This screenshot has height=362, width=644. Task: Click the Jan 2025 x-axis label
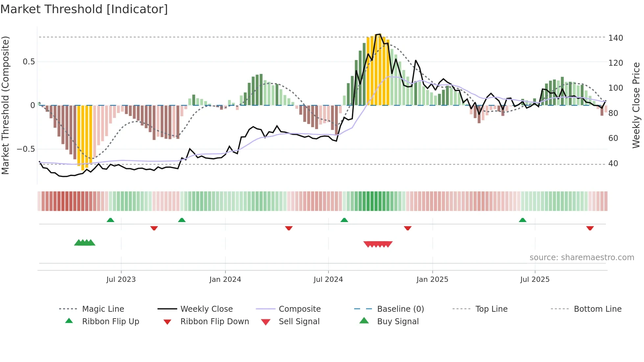(x=432, y=279)
